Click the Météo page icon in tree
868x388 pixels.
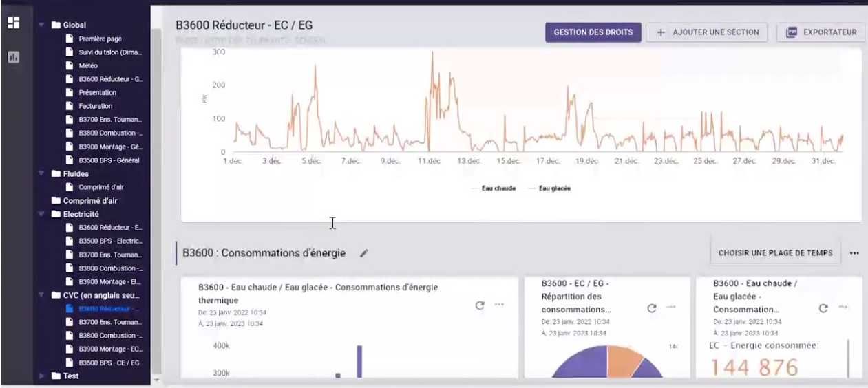coord(70,65)
